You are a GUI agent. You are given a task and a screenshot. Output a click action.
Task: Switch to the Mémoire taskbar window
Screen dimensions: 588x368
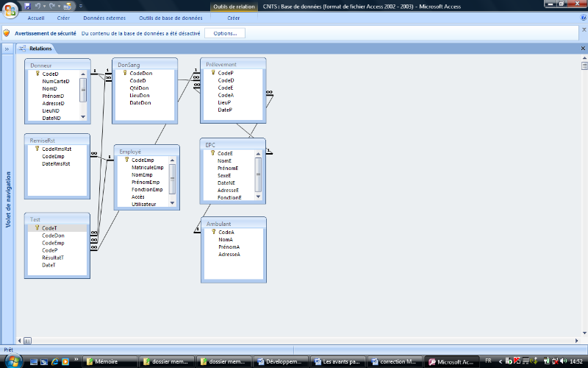107,362
